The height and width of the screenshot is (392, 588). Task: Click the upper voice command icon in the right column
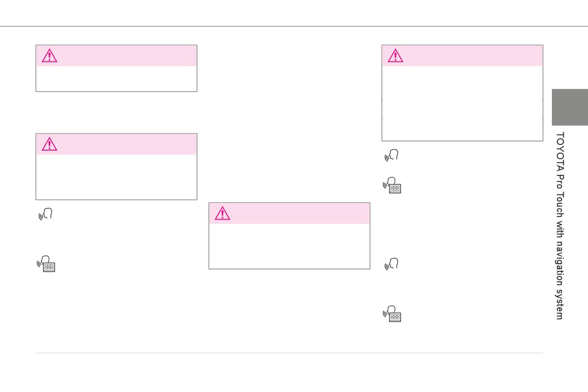(x=392, y=154)
